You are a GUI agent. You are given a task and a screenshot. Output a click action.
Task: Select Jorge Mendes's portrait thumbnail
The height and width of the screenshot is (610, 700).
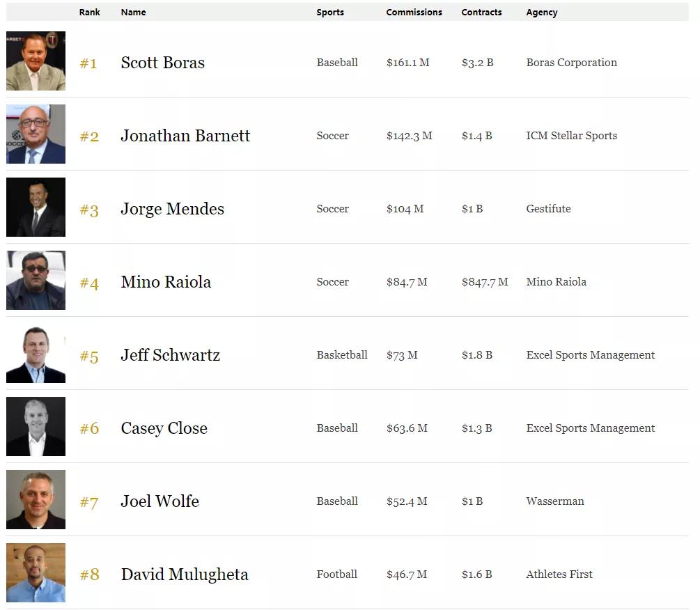[x=36, y=208]
